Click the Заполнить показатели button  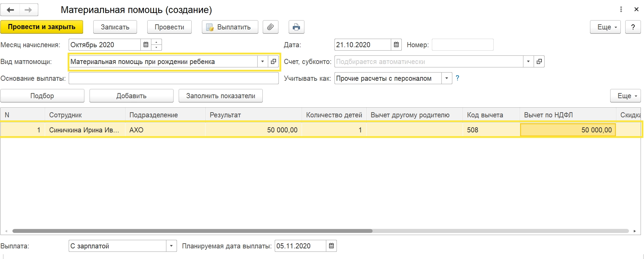(220, 96)
